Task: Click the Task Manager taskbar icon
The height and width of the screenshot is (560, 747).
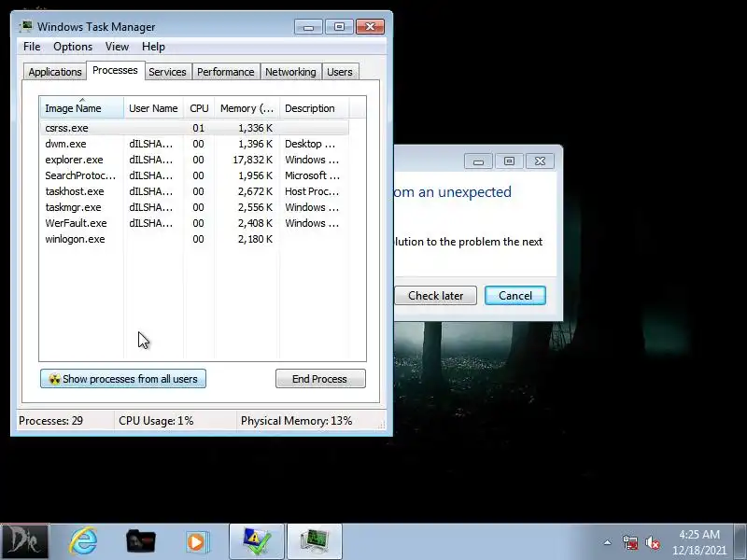Action: pos(315,541)
